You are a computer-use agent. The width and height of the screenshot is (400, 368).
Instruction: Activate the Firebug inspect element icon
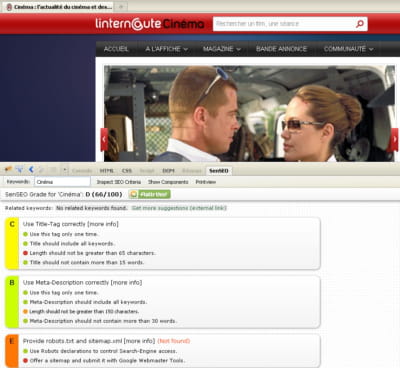coord(19,170)
